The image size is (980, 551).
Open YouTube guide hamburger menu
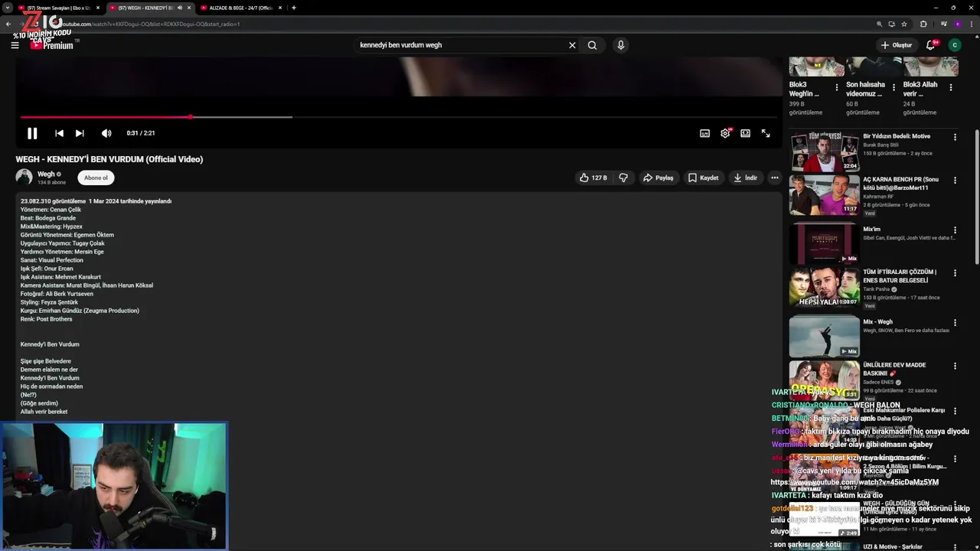click(15, 45)
